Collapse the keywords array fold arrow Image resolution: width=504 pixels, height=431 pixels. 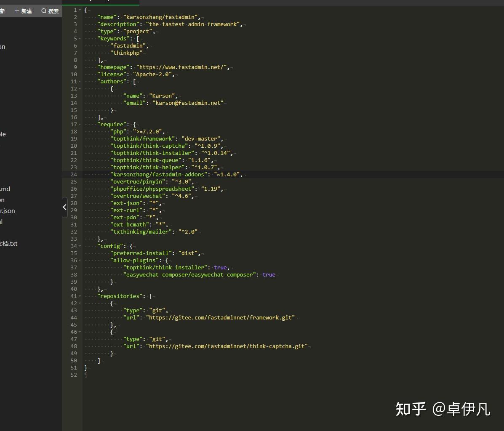click(80, 38)
